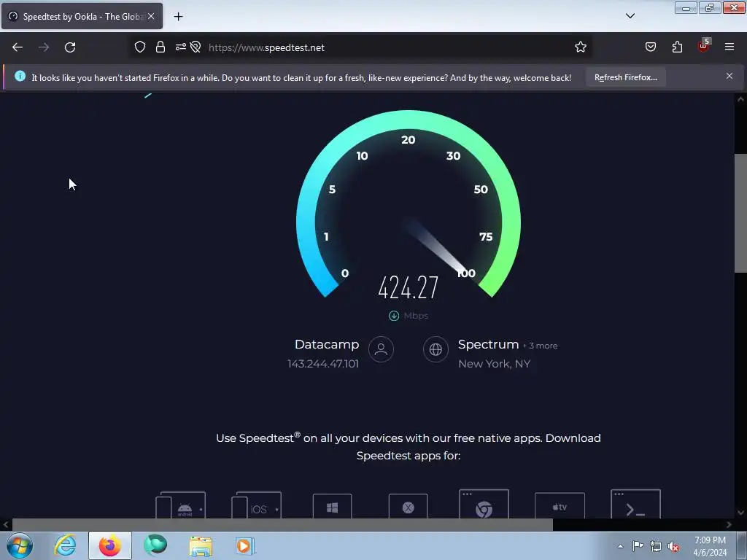
Task: Open the Speedtest CLI terminal icon
Action: point(635,505)
